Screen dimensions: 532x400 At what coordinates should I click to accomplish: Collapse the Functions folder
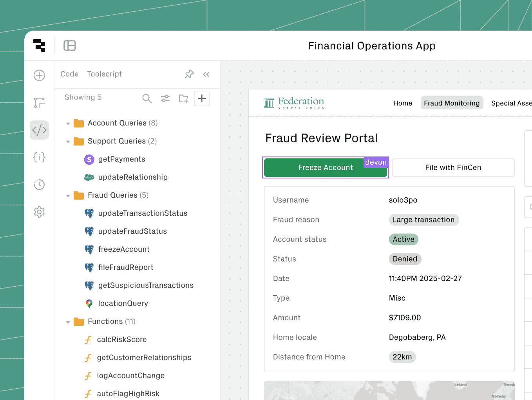[68, 322]
